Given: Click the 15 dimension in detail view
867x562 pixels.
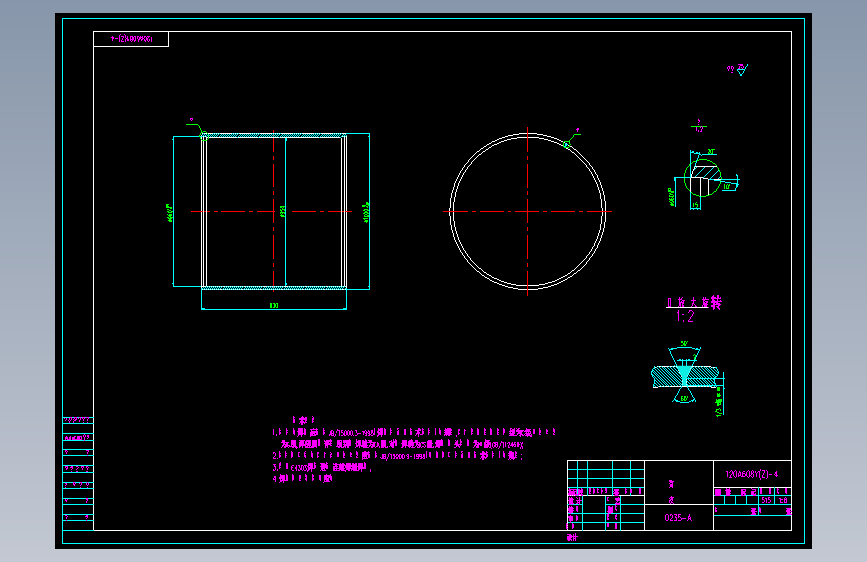Looking at the screenshot, I should [696, 205].
